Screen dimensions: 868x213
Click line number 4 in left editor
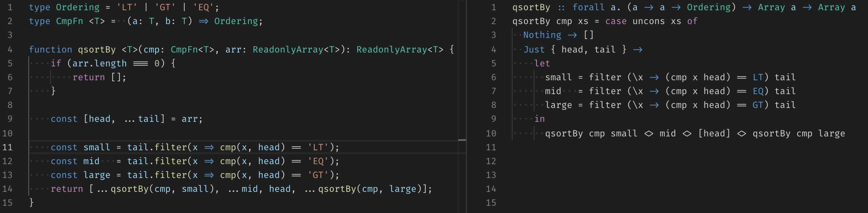click(x=10, y=50)
